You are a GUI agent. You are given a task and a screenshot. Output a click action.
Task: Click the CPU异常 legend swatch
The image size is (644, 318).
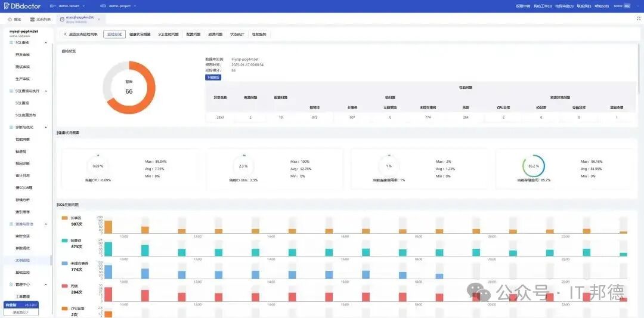64,308
